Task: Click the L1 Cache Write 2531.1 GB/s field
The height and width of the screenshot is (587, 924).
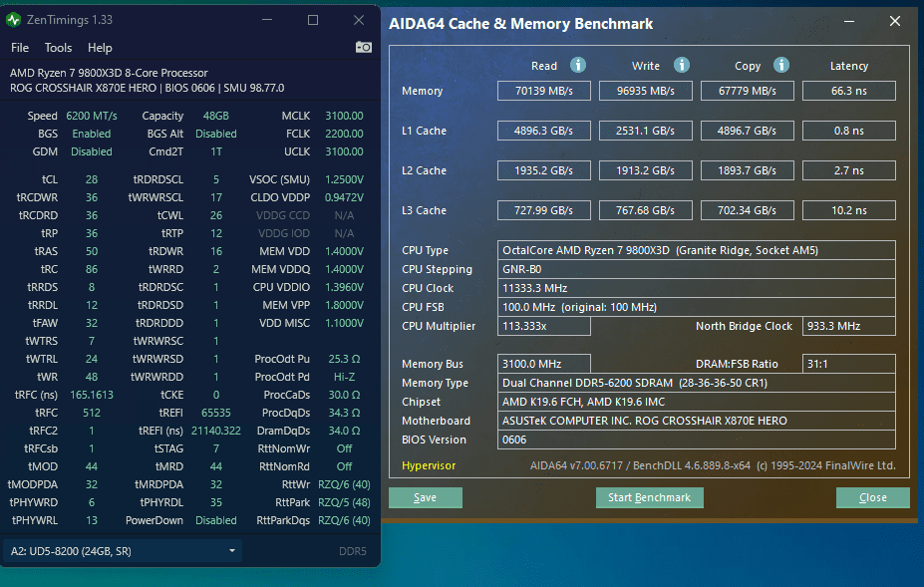Action: click(645, 131)
